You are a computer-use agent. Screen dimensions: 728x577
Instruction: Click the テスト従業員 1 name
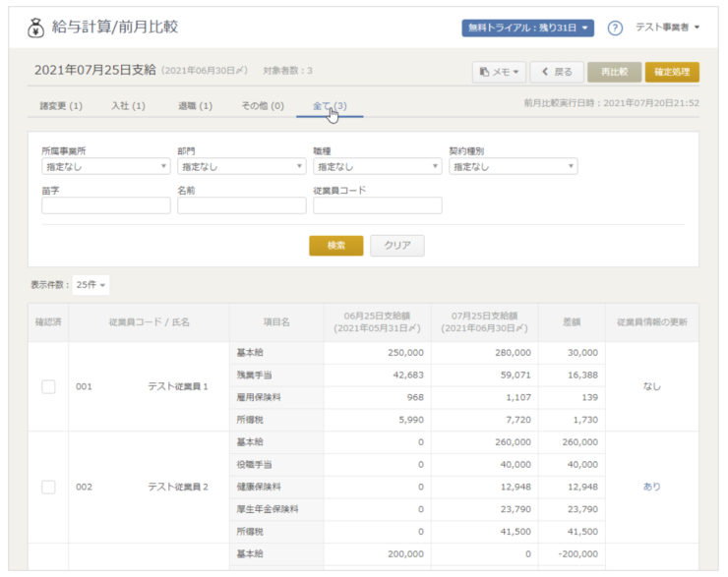click(x=178, y=386)
